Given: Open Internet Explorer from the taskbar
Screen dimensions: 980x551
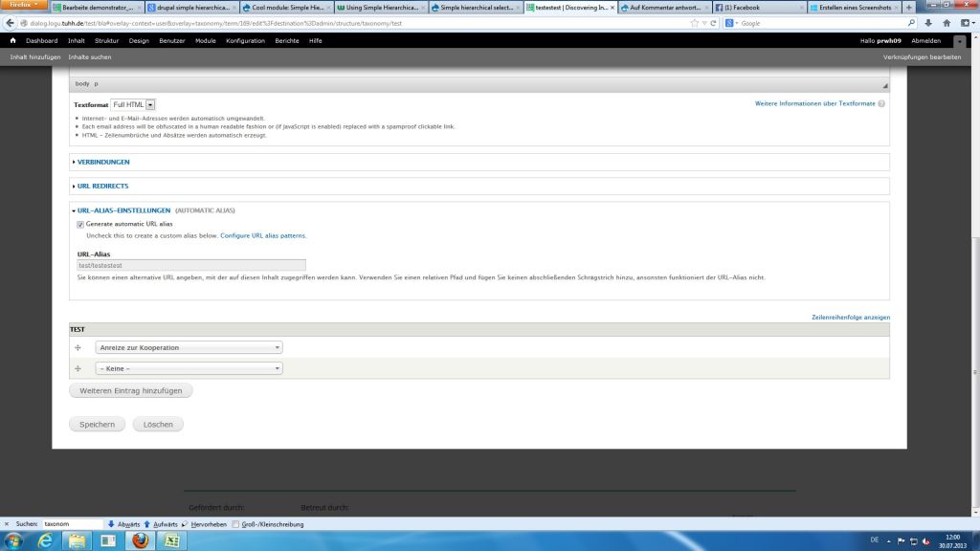Looking at the screenshot, I should (44, 541).
